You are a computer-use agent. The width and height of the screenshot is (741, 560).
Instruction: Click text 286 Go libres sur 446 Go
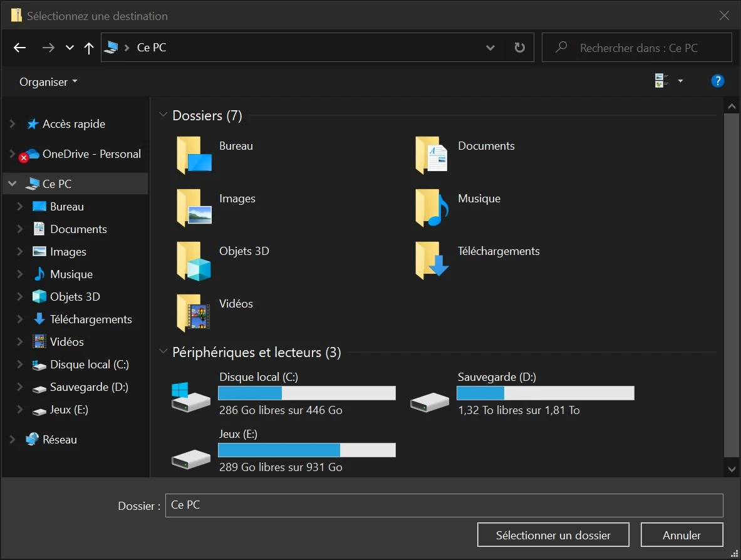pos(281,410)
